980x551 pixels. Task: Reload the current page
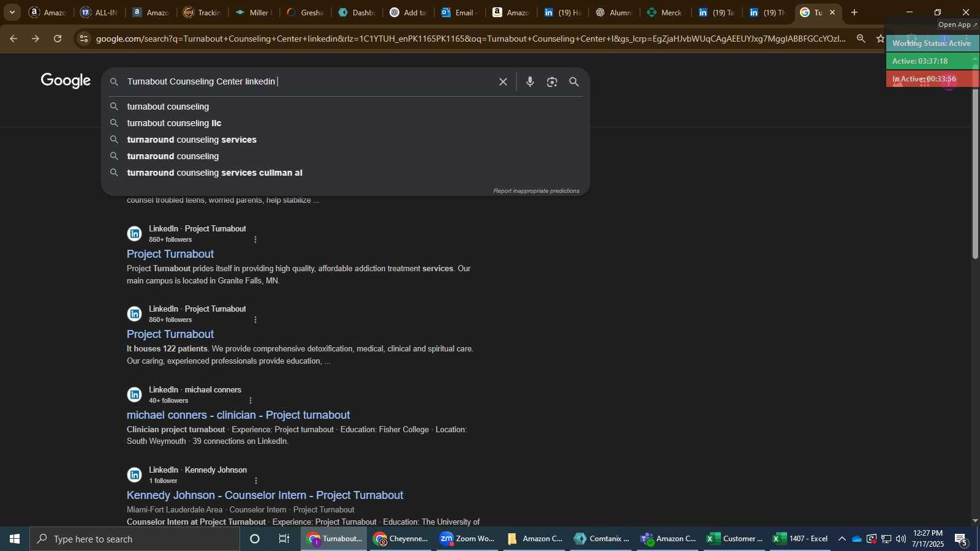click(x=58, y=39)
